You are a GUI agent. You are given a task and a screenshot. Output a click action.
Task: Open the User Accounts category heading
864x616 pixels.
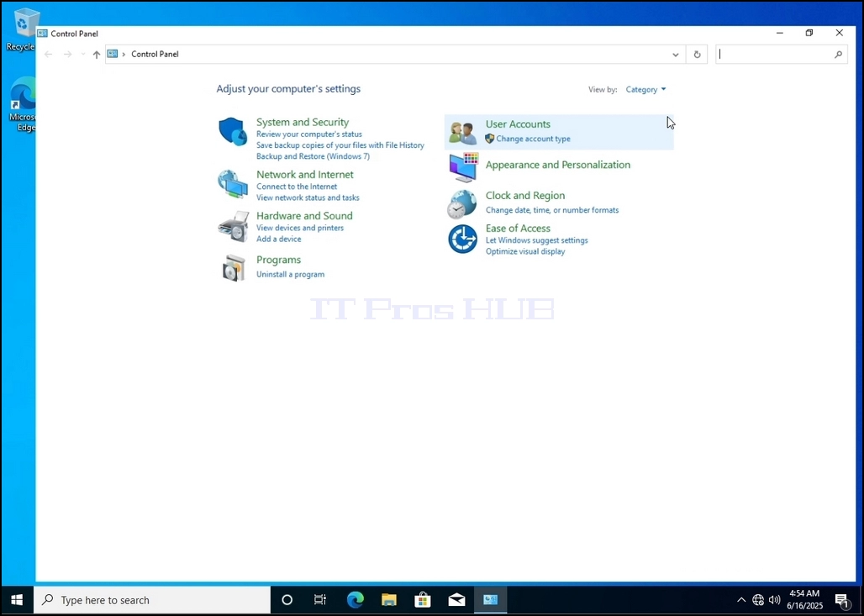(x=518, y=124)
